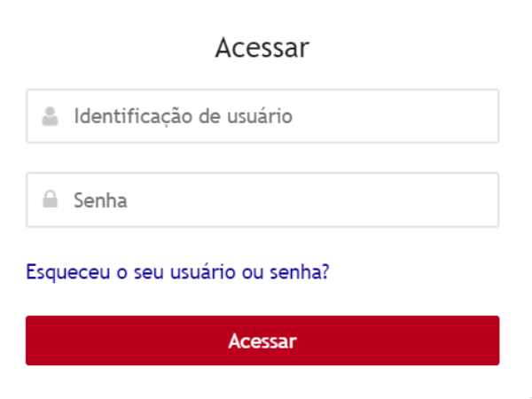Click the padlock icon beside Senha
This screenshot has height=399, width=532.
click(x=50, y=200)
